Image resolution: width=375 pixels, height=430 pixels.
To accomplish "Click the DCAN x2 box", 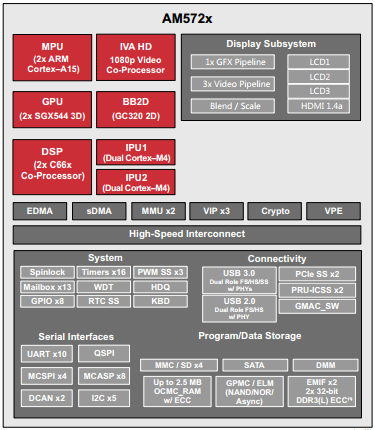I will tap(47, 398).
